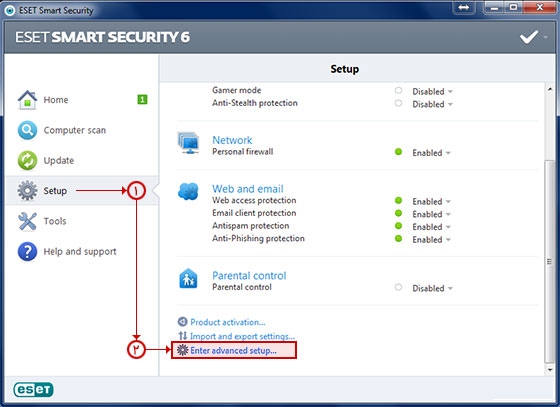Open Enter advanced setup link
Image resolution: width=560 pixels, height=407 pixels.
coord(233,351)
